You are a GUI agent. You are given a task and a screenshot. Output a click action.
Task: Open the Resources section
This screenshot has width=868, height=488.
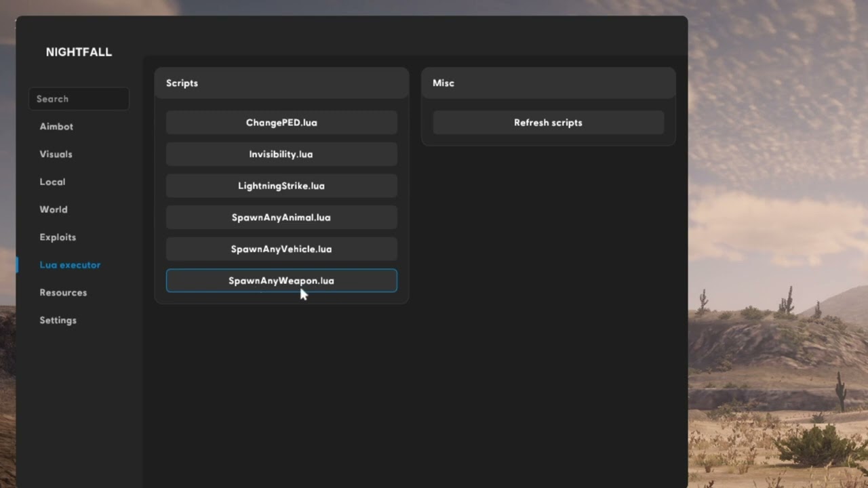pos(63,293)
